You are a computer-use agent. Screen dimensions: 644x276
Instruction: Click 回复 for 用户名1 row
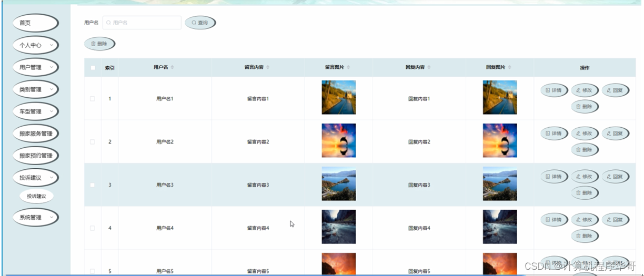tap(615, 90)
